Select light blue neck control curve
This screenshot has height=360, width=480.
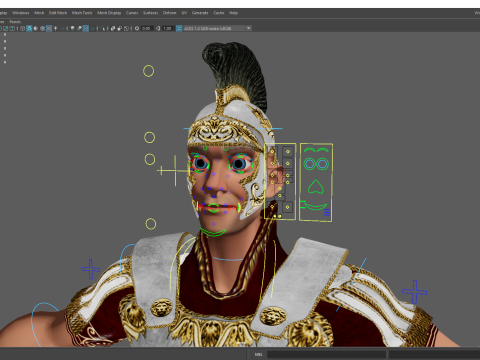(228, 259)
